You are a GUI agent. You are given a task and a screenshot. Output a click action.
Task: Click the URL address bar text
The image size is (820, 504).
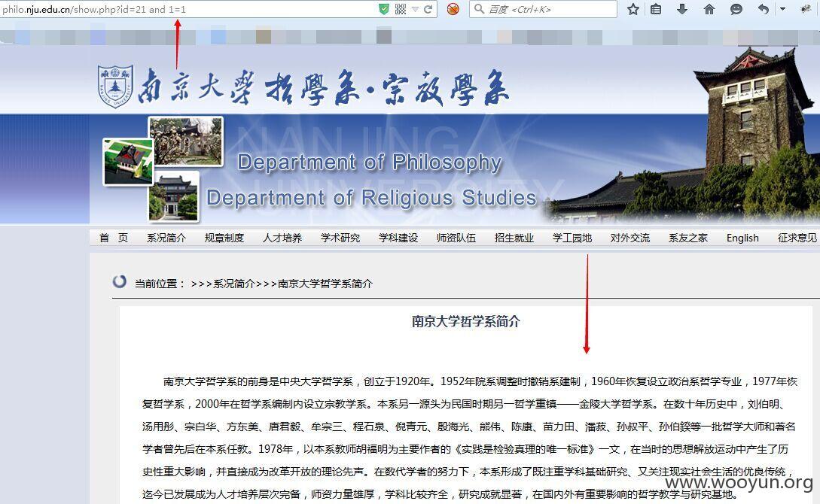pyautogui.click(x=94, y=9)
